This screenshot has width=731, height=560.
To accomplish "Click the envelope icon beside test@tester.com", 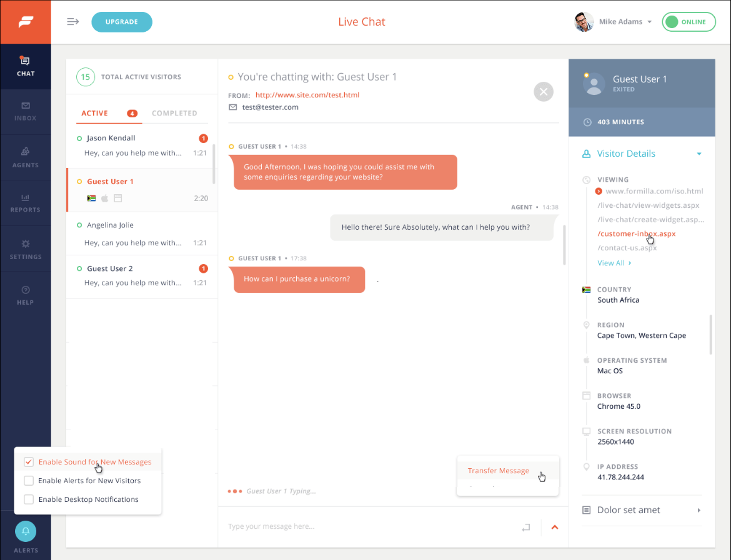I will coord(232,107).
